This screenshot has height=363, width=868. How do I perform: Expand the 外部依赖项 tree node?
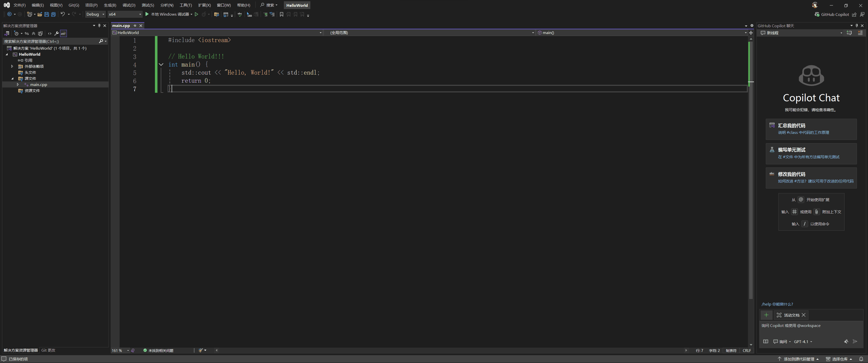[12, 66]
